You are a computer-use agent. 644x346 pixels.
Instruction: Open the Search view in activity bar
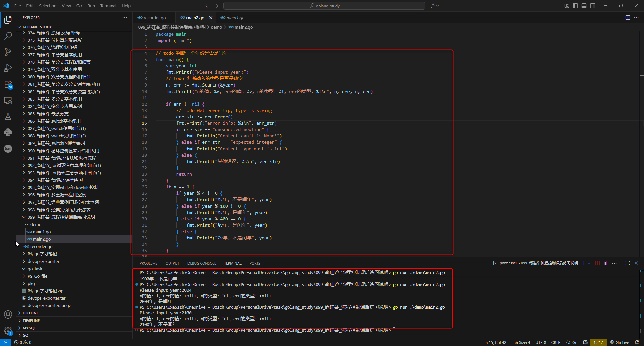[8, 36]
